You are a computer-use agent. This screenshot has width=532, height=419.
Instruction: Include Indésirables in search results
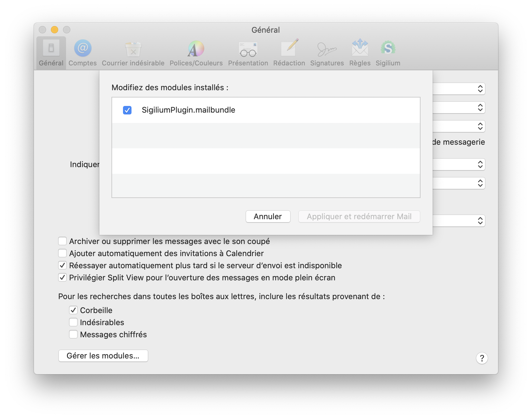73,322
